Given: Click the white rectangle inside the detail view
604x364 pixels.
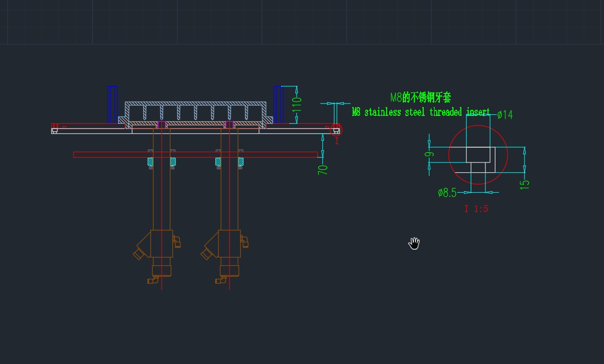Looking at the screenshot, I should point(480,155).
